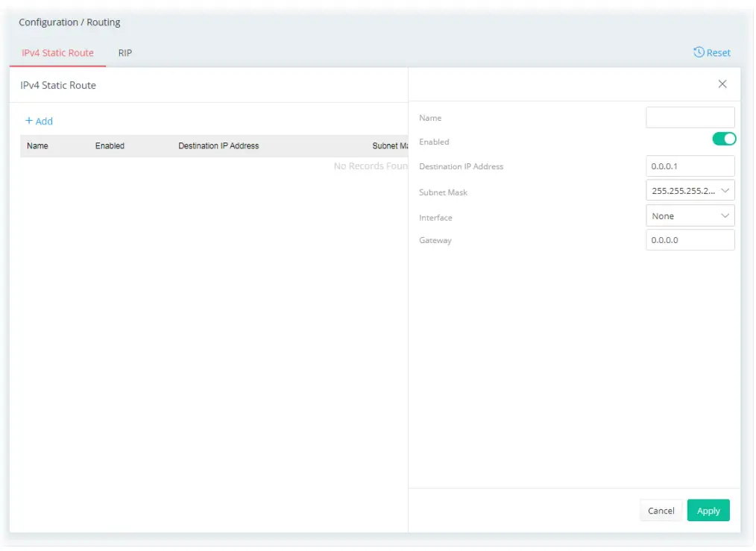
Task: Close the route editing side panel
Action: (722, 84)
